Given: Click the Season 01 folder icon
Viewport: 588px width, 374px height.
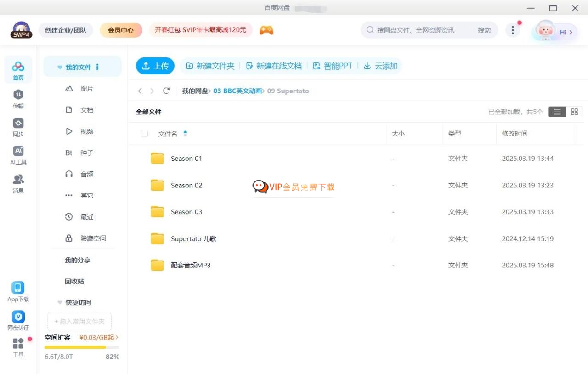Looking at the screenshot, I should pyautogui.click(x=158, y=159).
